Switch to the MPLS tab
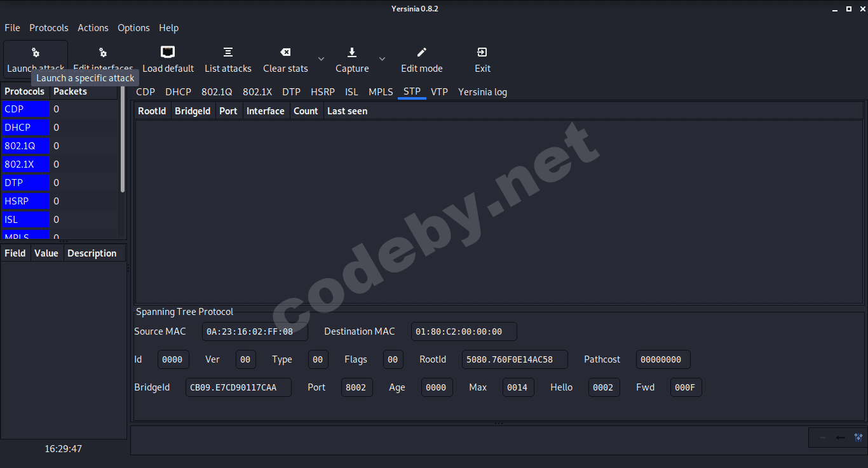The height and width of the screenshot is (468, 868). [x=381, y=92]
